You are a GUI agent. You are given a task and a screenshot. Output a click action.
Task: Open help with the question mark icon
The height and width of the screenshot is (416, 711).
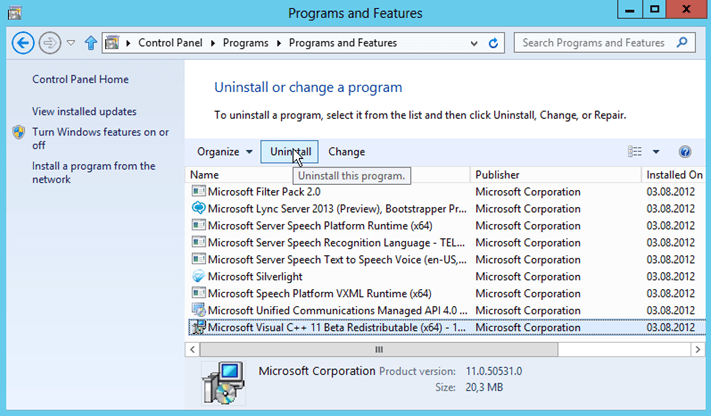(x=685, y=152)
